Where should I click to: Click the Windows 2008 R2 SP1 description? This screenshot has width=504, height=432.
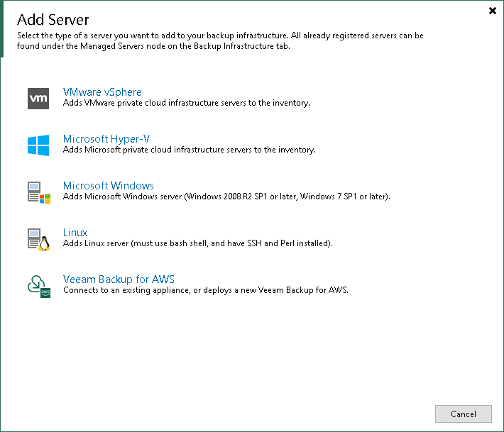(226, 196)
